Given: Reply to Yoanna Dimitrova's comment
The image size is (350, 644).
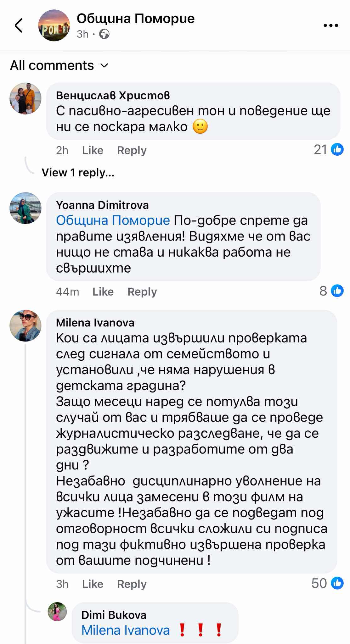Looking at the screenshot, I should [142, 292].
